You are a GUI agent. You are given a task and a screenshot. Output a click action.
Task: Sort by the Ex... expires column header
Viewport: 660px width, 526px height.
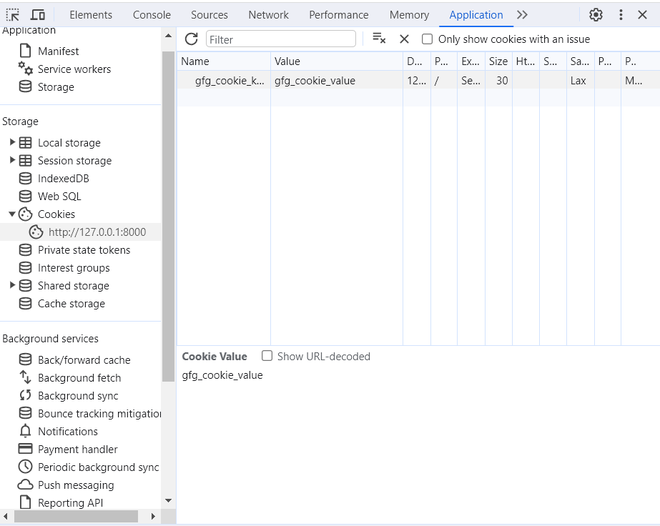pyautogui.click(x=471, y=61)
